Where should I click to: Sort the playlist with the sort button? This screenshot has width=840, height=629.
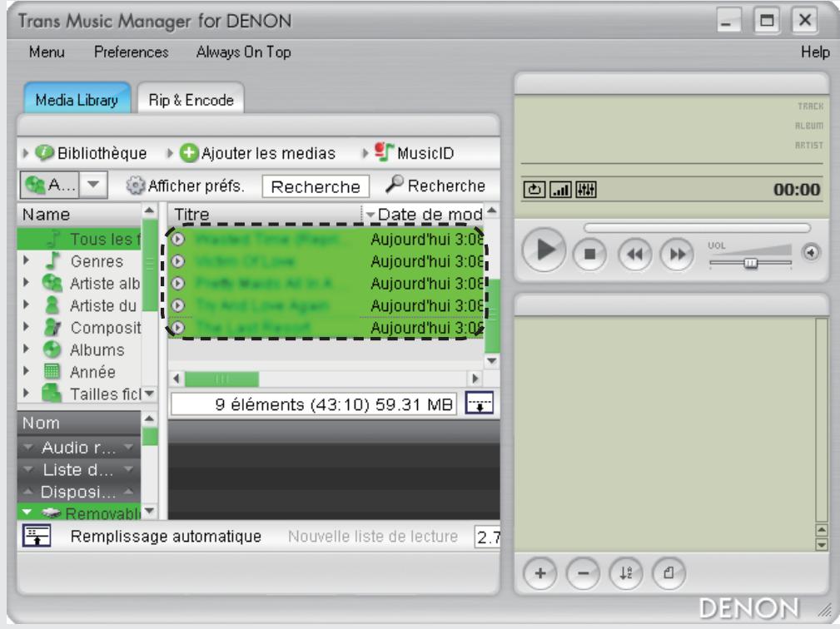click(626, 573)
